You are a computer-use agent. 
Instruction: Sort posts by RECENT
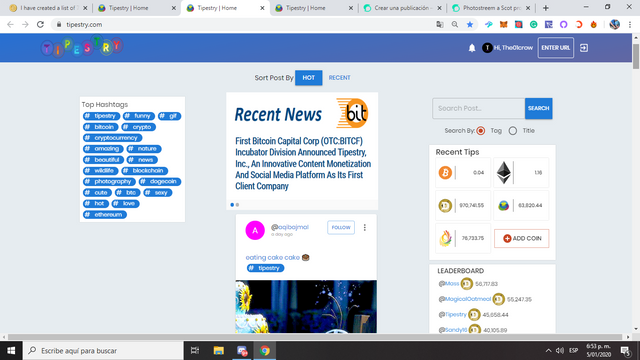point(340,78)
